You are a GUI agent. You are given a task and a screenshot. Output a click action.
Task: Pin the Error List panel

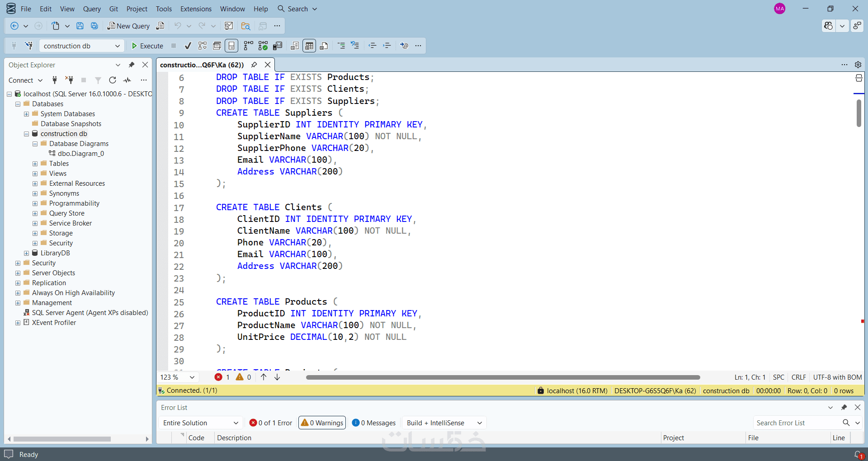pos(844,407)
